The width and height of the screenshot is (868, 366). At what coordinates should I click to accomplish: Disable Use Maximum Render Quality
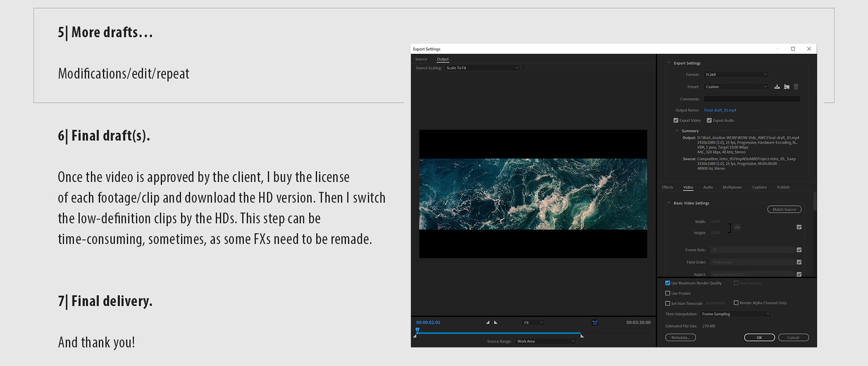(x=668, y=283)
